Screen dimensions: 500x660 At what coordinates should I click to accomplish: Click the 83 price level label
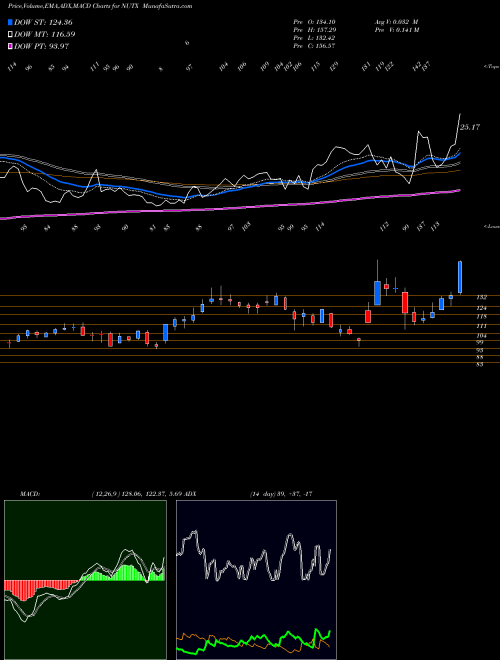(480, 365)
